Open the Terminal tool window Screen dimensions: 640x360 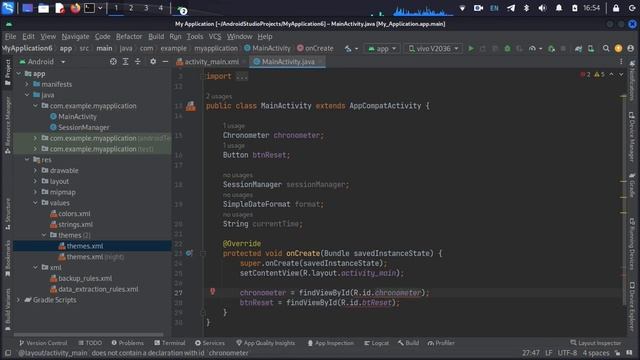point(169,343)
